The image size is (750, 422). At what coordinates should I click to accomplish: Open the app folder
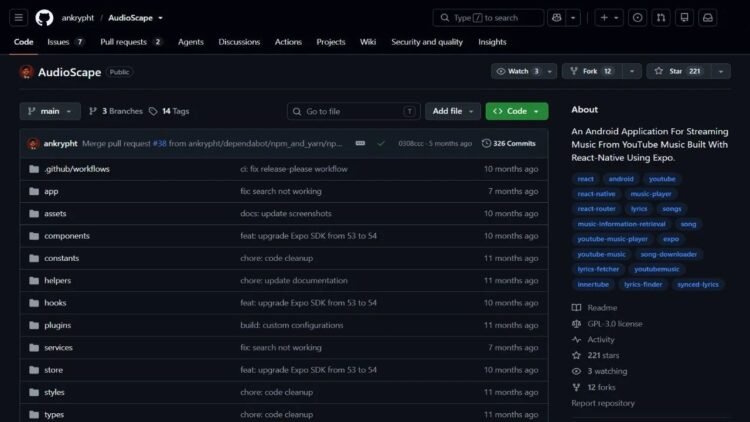coord(51,191)
